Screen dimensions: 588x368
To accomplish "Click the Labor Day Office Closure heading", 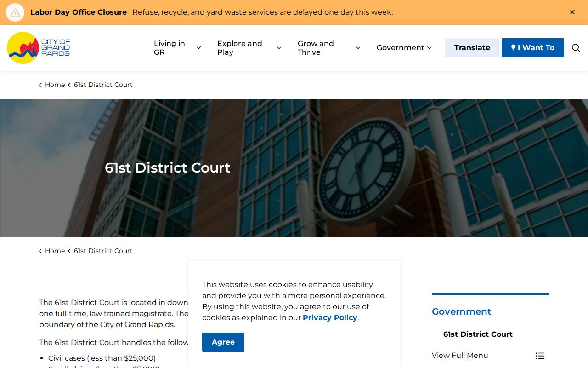I will coord(79,12).
